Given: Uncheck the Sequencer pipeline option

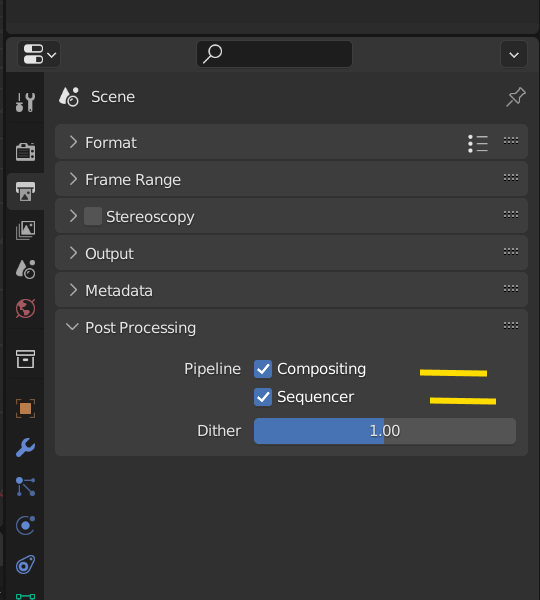Looking at the screenshot, I should point(263,397).
